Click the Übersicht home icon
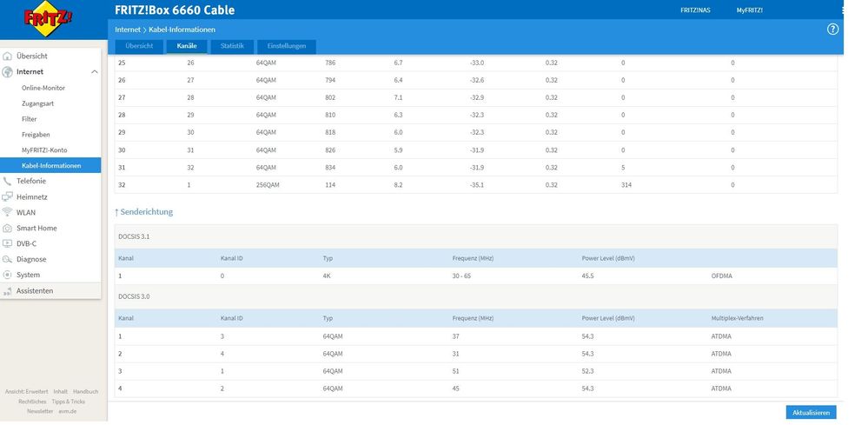The width and height of the screenshot is (868, 425). (7, 56)
